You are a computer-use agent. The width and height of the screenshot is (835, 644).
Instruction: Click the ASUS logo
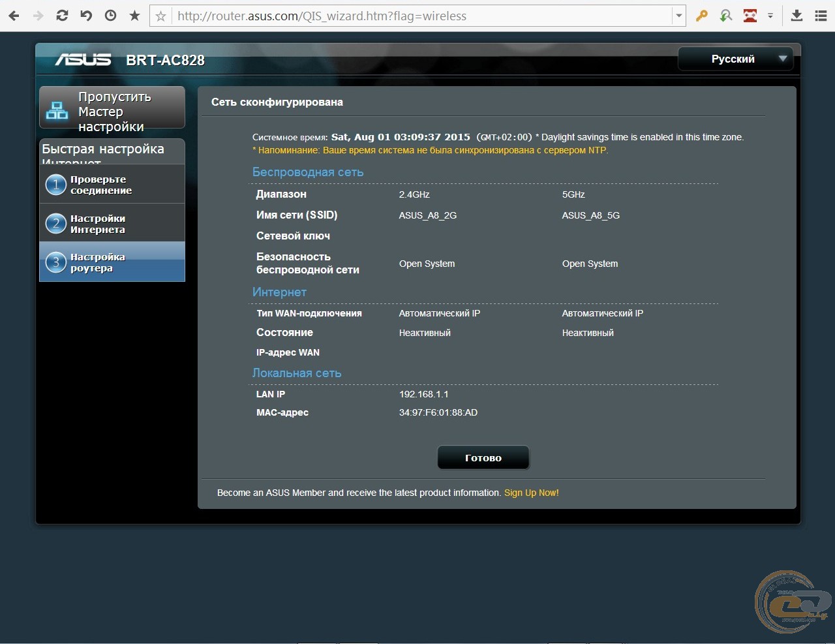[x=83, y=60]
